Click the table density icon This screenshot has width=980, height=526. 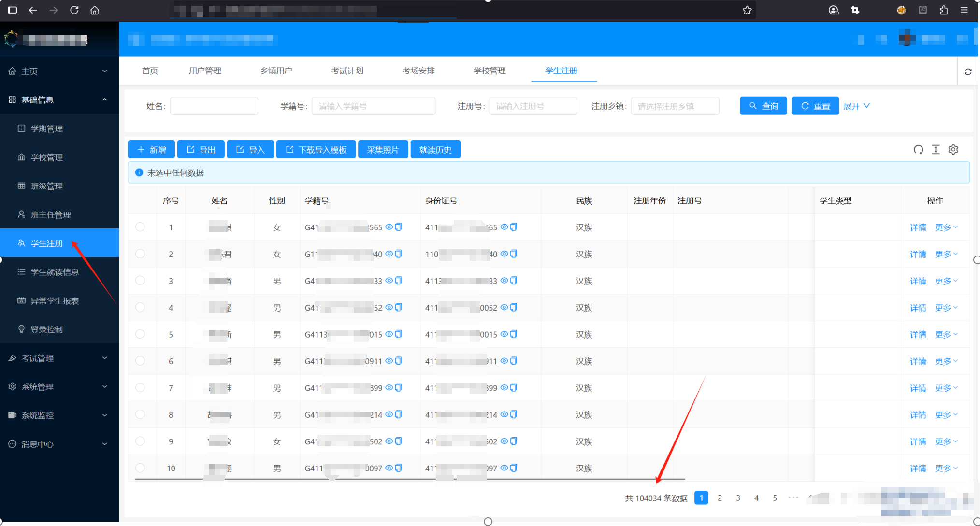(936, 150)
